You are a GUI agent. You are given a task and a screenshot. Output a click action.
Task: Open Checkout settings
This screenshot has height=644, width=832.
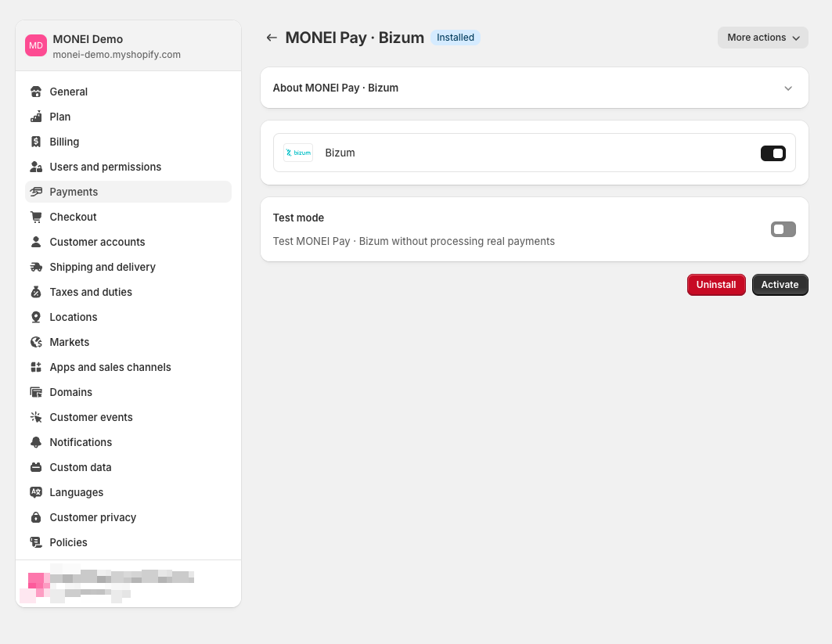tap(128, 217)
